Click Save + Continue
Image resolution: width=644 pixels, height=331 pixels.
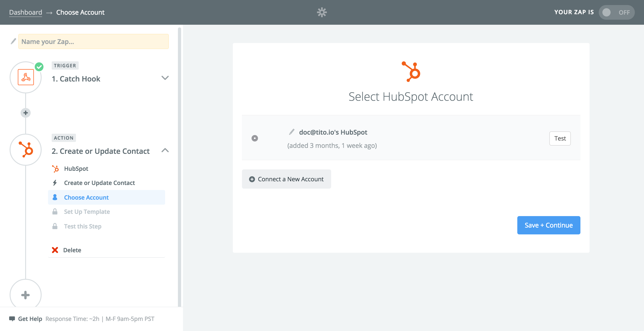click(x=549, y=225)
